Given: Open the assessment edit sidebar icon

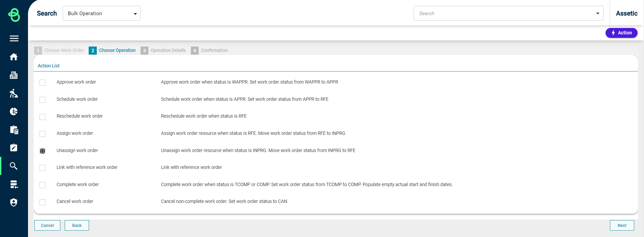Looking at the screenshot, I should [x=14, y=148].
